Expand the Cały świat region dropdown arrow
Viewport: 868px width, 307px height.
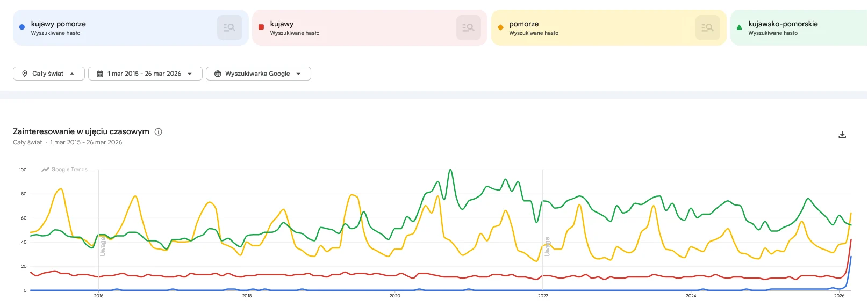click(72, 74)
